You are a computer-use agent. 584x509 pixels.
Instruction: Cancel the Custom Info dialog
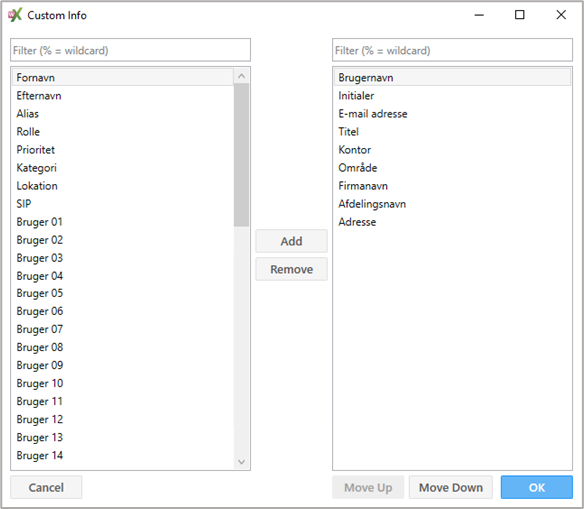[46, 487]
